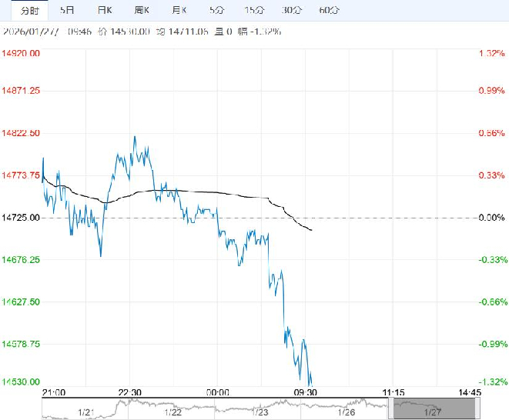The image size is (509, 420).
Task: Click the 14725.00 baseline price label
Action: [23, 218]
